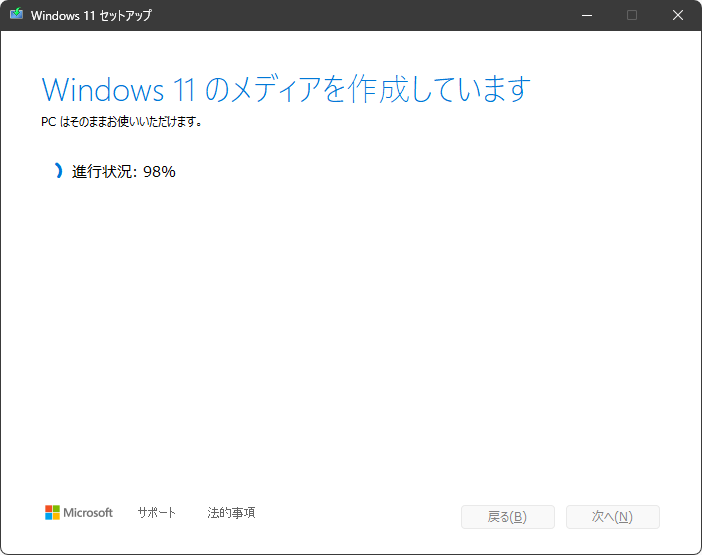Viewport: 702px width, 555px height.
Task: Close the Windows 11 setup window
Action: pos(678,15)
